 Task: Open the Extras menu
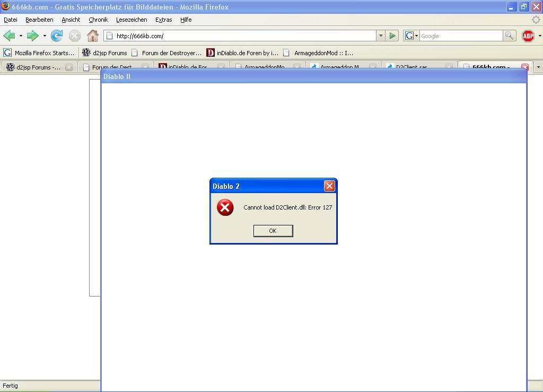(163, 20)
